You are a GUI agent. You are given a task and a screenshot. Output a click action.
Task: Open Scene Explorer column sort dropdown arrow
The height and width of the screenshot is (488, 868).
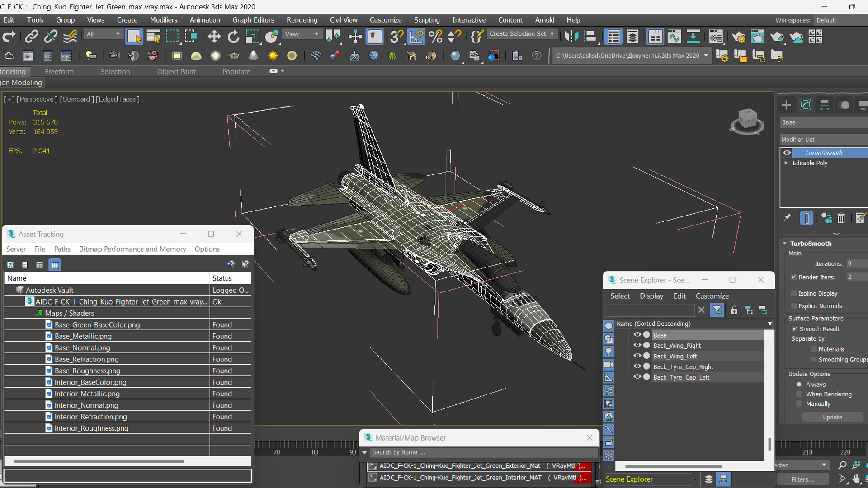pyautogui.click(x=769, y=324)
